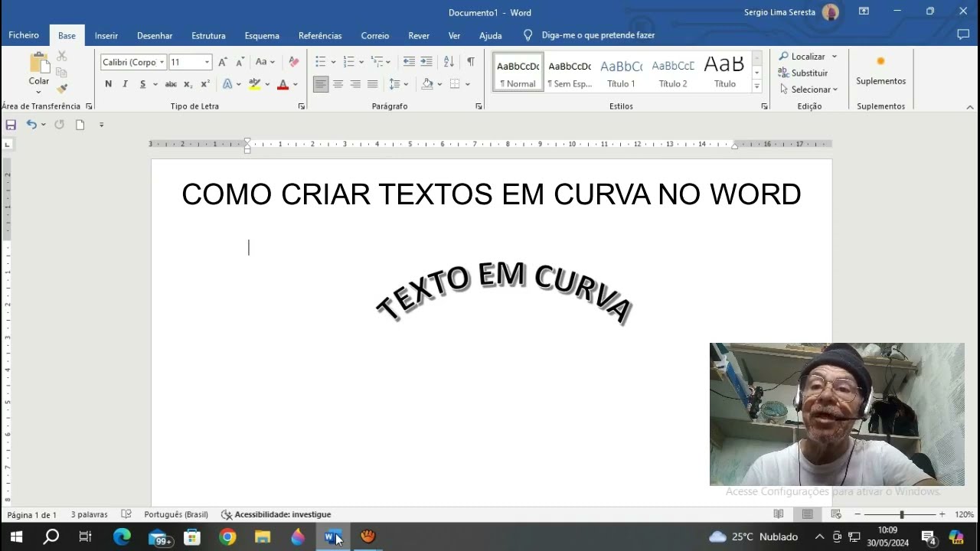Click the Save icon in quick access toolbar

coord(11,125)
